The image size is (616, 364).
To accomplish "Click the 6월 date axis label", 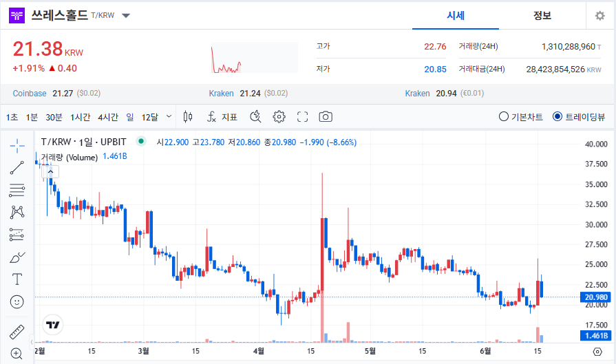I will pos(485,351).
